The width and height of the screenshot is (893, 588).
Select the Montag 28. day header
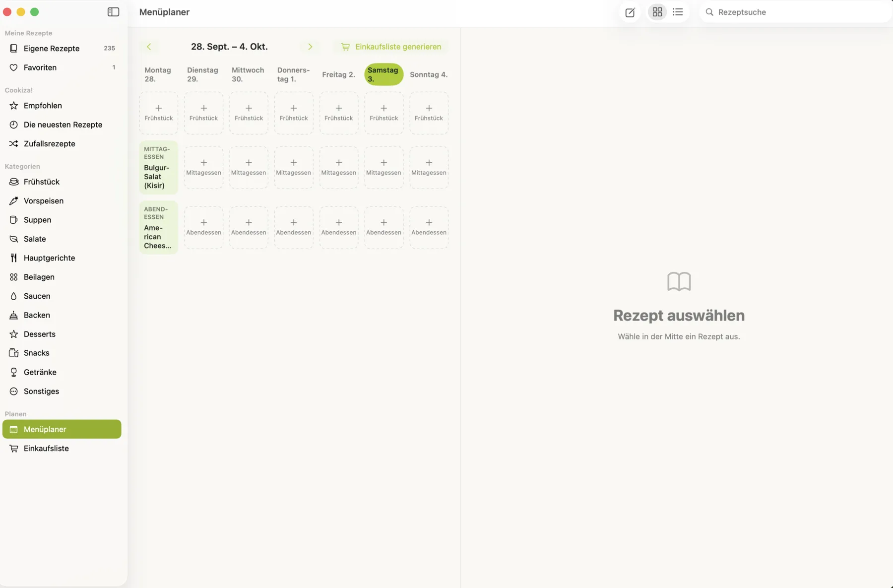coord(158,74)
